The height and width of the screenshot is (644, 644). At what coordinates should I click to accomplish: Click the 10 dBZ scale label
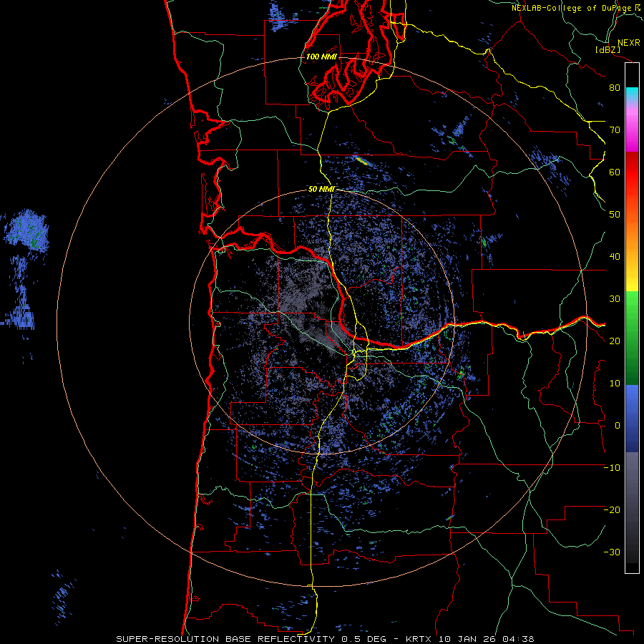[x=615, y=384]
